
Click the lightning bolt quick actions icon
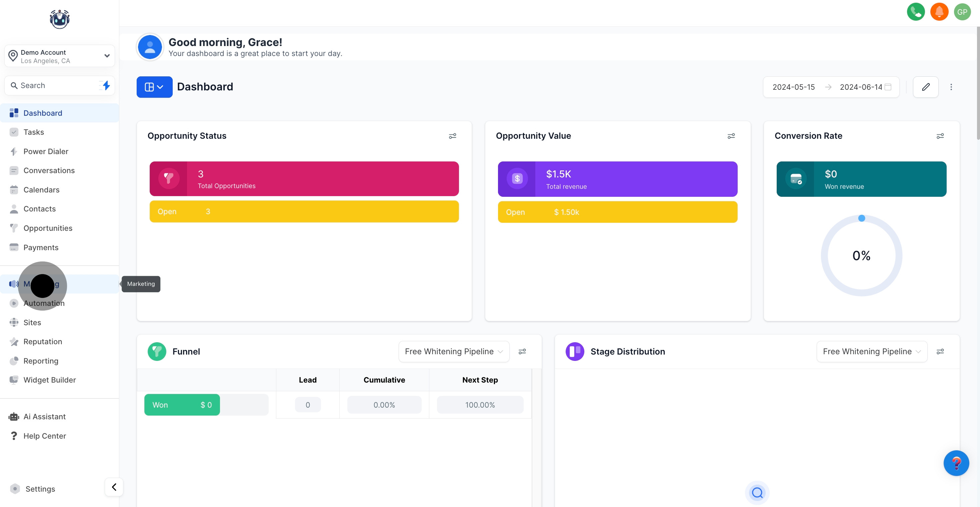tap(106, 85)
